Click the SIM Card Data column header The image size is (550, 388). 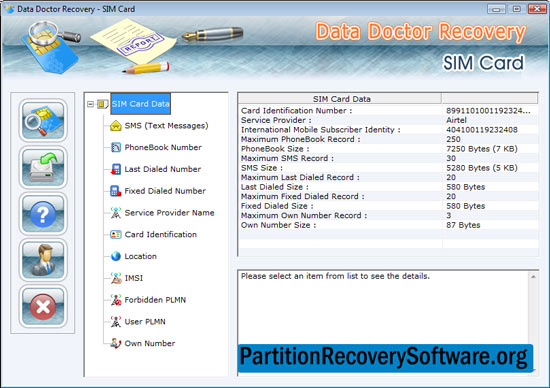click(x=340, y=99)
